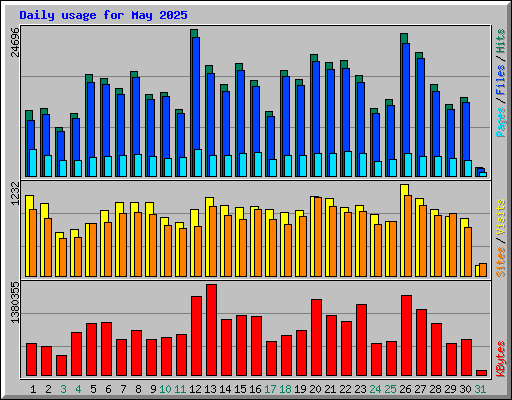Click the red KBytes bar for day 23
Screen dimensions: 512x400
click(361, 340)
